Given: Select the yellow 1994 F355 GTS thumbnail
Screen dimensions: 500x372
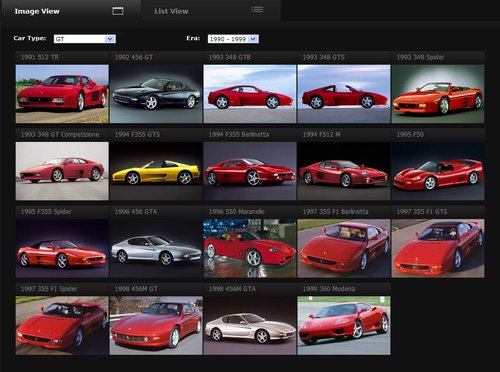Looking at the screenshot, I should (x=156, y=171).
